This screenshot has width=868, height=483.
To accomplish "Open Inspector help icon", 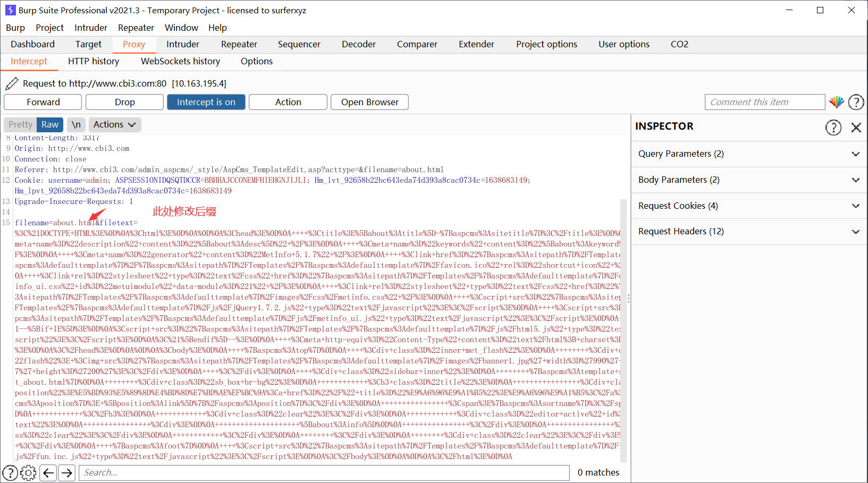I will click(833, 127).
